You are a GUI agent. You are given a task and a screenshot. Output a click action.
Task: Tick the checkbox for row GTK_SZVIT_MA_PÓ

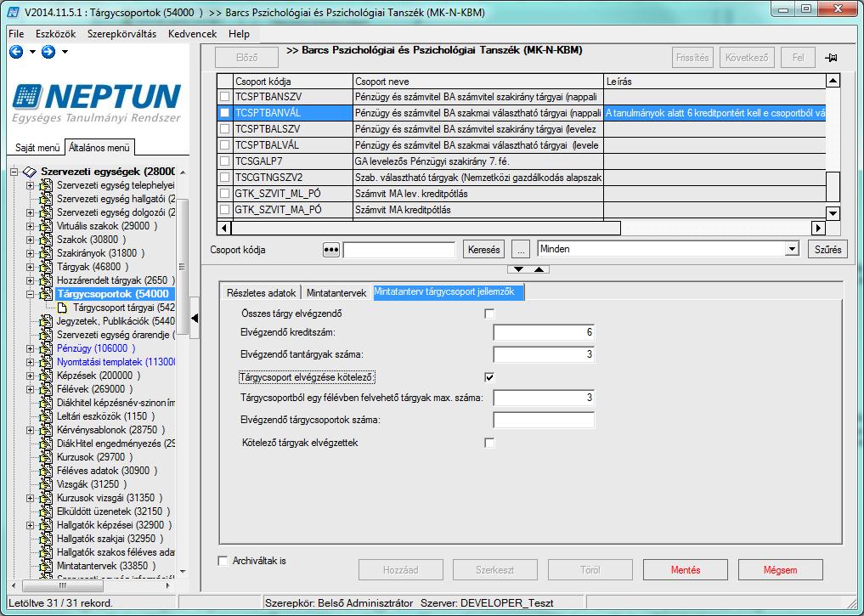point(225,210)
